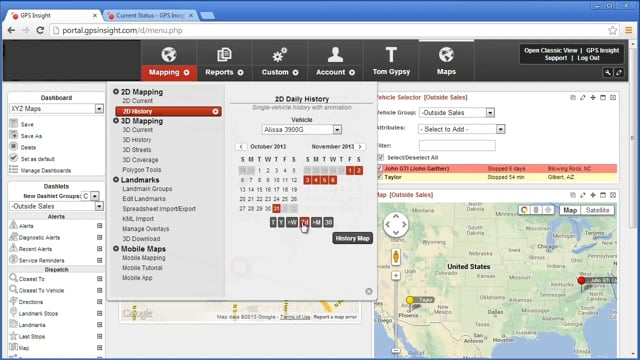Image resolution: width=640 pixels, height=360 pixels.
Task: Click the Open Classic View link
Action: coord(551,51)
